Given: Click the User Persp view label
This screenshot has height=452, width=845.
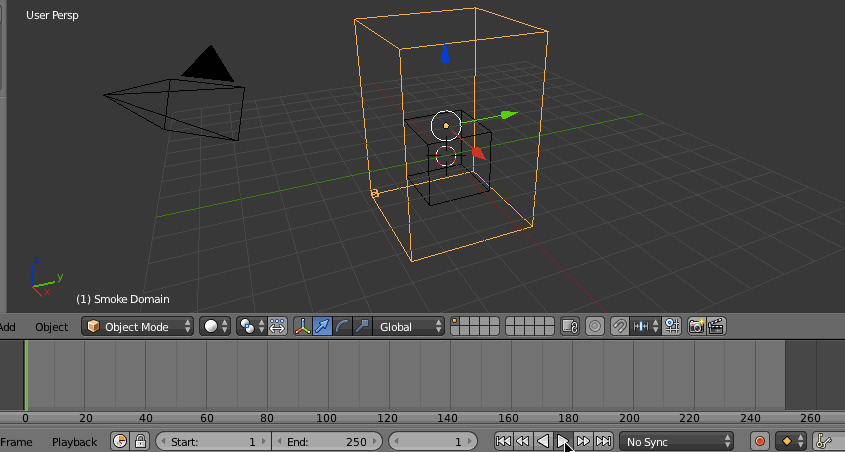Looking at the screenshot, I should click(52, 15).
